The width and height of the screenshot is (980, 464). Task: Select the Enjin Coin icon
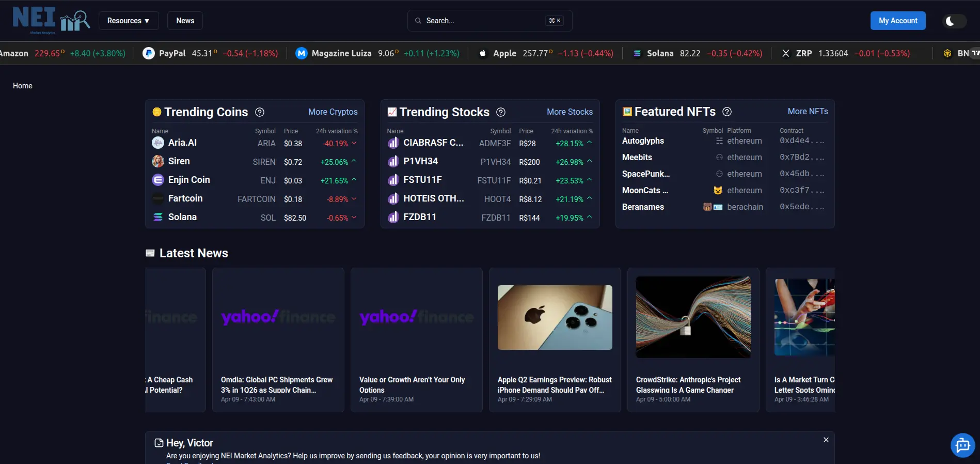coord(158,180)
